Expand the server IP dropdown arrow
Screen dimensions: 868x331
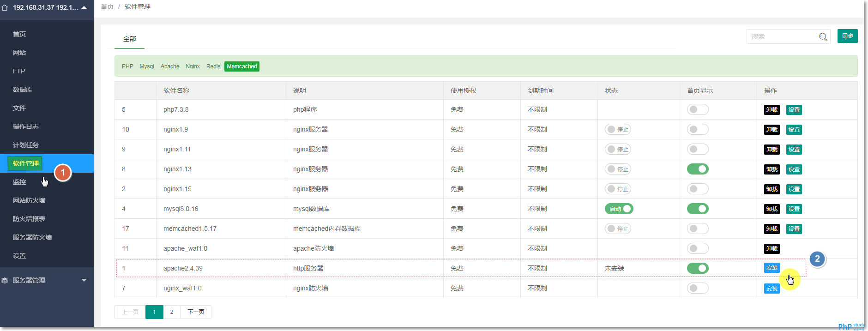84,8
